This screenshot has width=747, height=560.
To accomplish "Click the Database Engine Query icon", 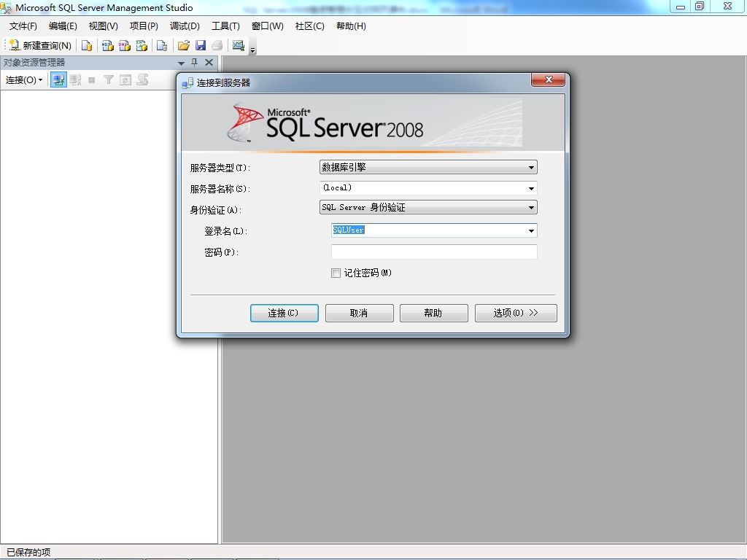I will click(87, 45).
